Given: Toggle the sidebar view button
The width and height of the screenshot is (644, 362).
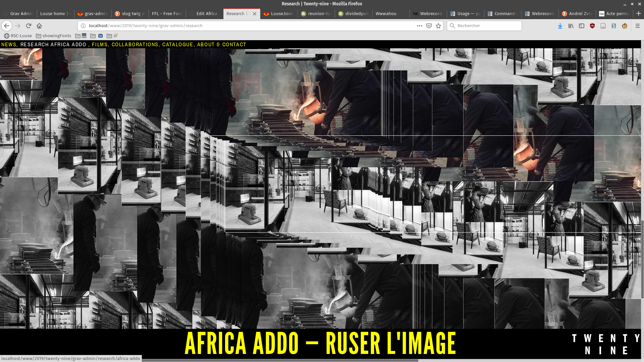Looking at the screenshot, I should tap(582, 26).
